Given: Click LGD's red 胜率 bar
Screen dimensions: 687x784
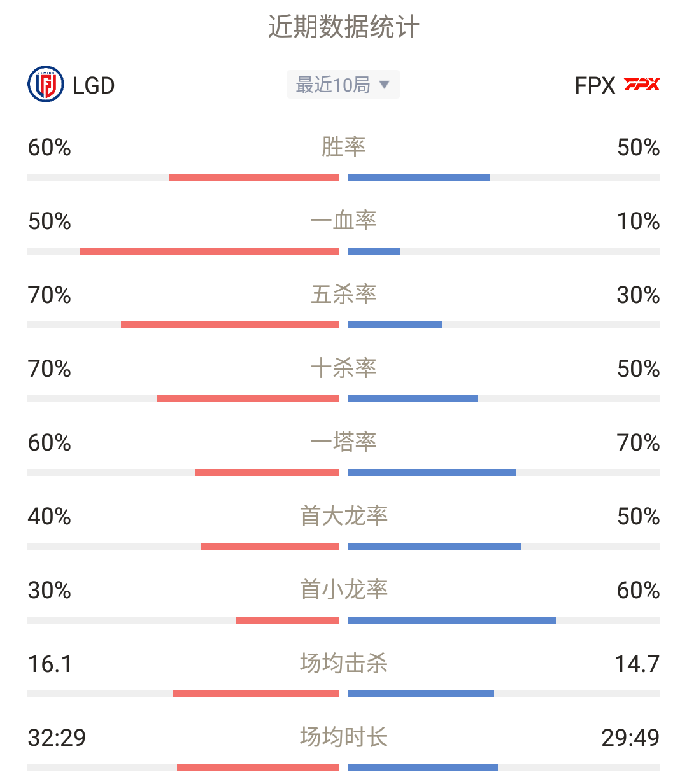Looking at the screenshot, I should pyautogui.click(x=254, y=178).
